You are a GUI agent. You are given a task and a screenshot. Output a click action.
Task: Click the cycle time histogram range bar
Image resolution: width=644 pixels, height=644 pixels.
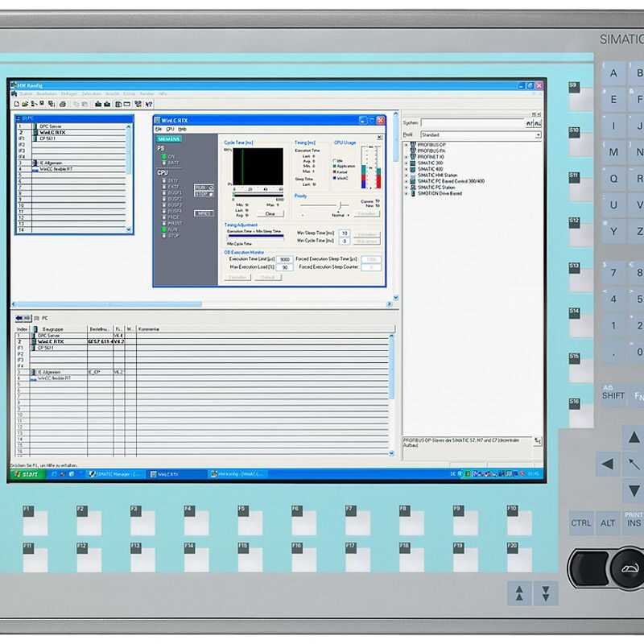(258, 195)
